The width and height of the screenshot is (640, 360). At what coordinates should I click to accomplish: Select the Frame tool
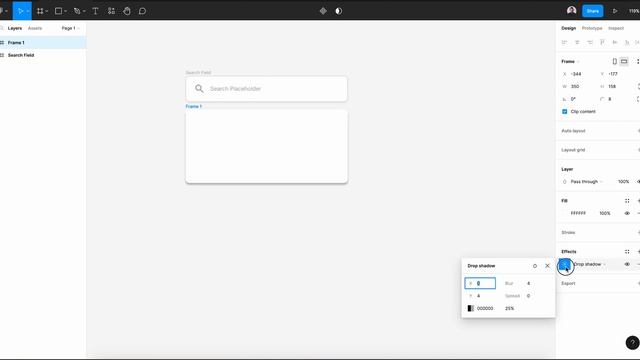point(40,11)
